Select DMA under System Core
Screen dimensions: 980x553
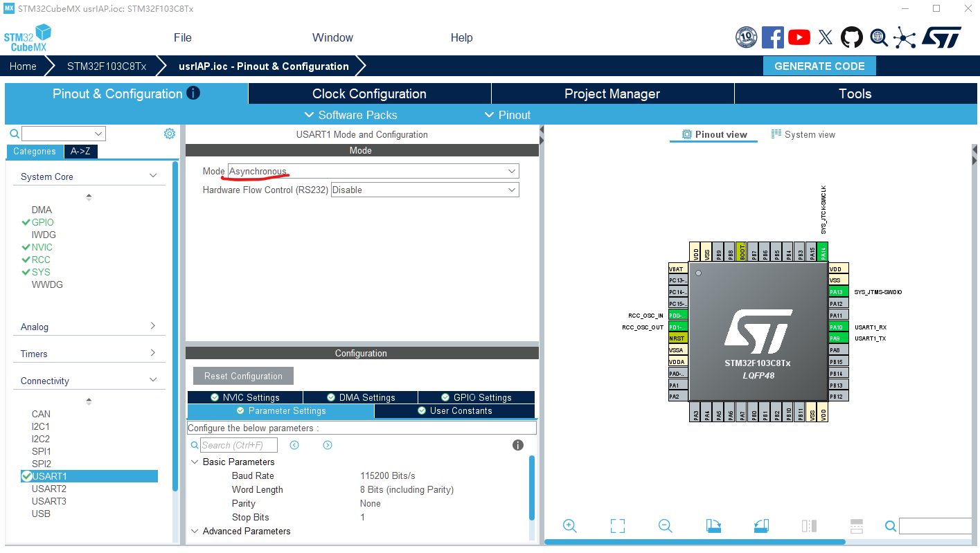(x=42, y=210)
